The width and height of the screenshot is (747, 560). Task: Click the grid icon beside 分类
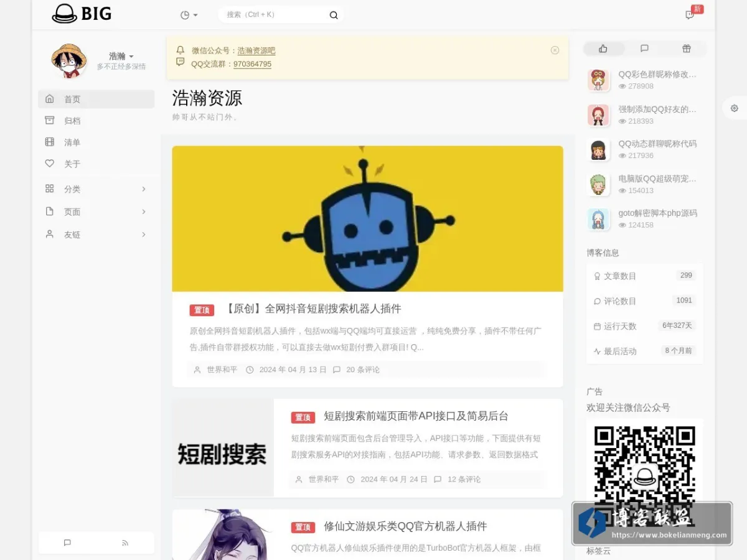(50, 189)
